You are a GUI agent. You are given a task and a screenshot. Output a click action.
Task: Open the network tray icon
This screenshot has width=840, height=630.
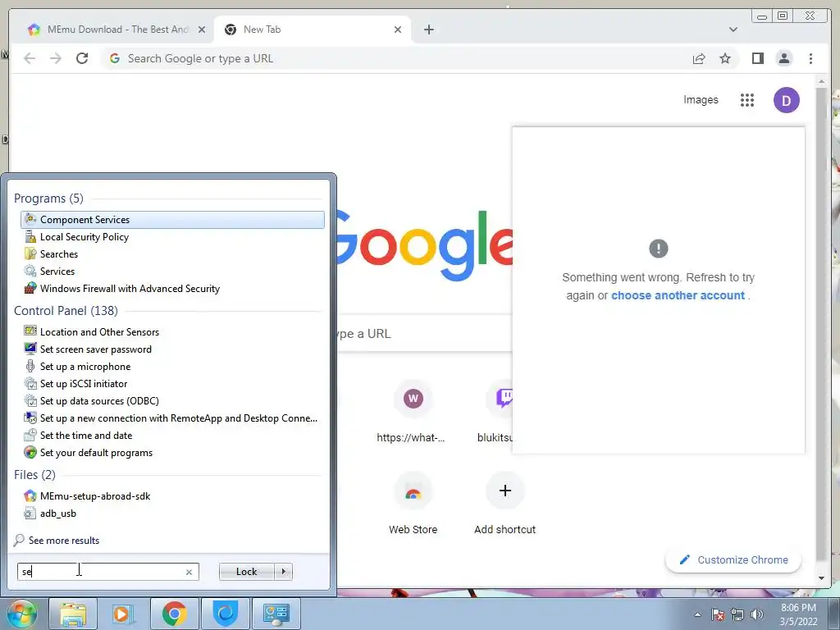pyautogui.click(x=737, y=614)
